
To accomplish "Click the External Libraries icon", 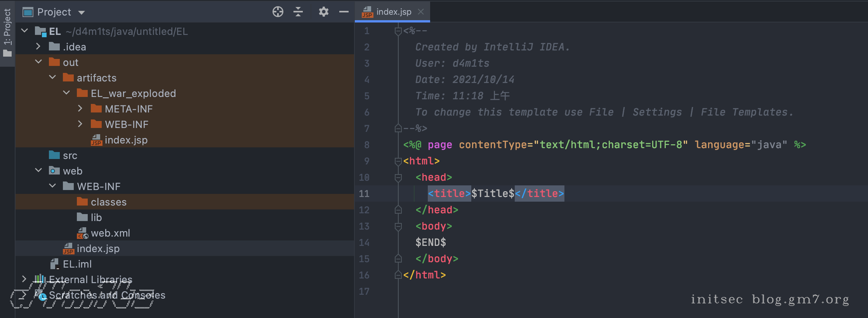I will (x=39, y=279).
